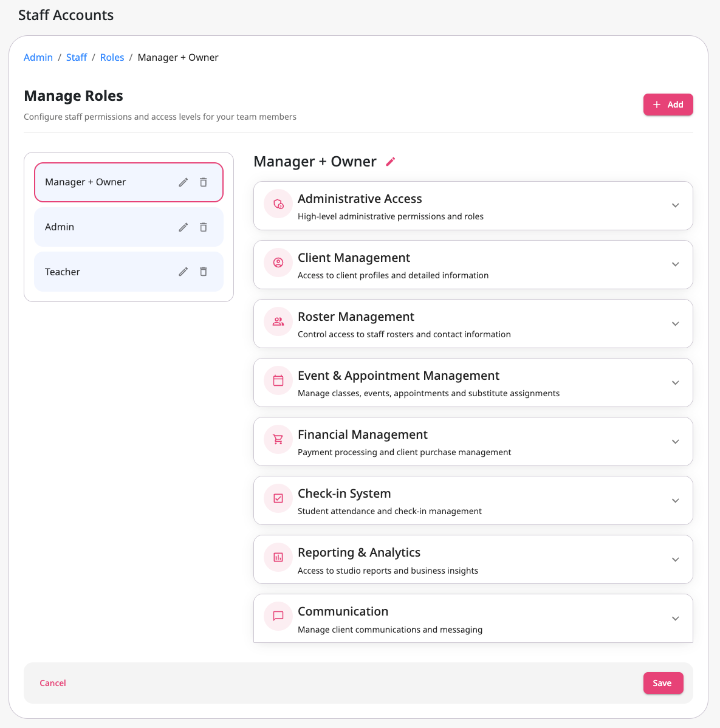The image size is (720, 728).
Task: Click the Client Management title text
Action: [354, 258]
